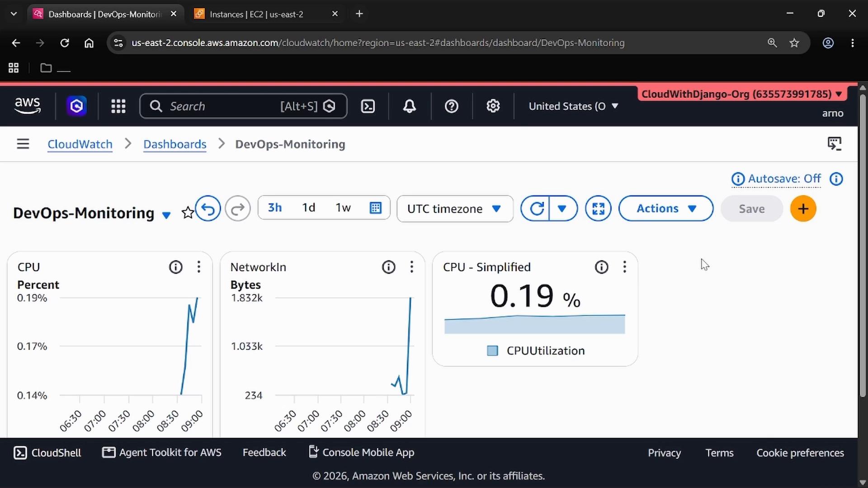
Task: Open the CPU - Simplified widget options menu
Action: tap(625, 267)
